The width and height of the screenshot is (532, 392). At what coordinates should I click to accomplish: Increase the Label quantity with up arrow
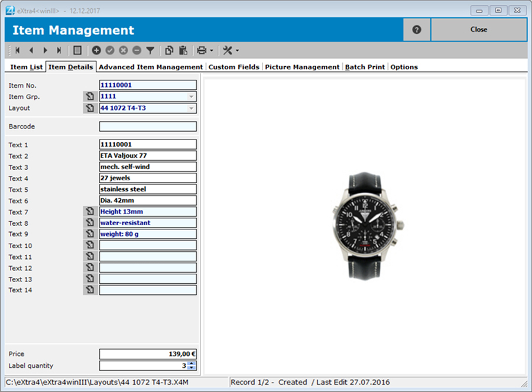192,364
